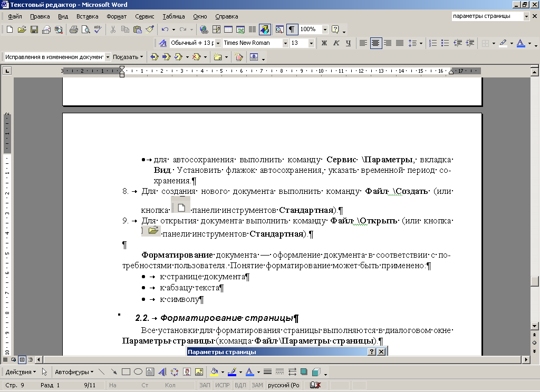Create a new blank document
Image resolution: width=540 pixels, height=392 pixels.
coord(9,30)
